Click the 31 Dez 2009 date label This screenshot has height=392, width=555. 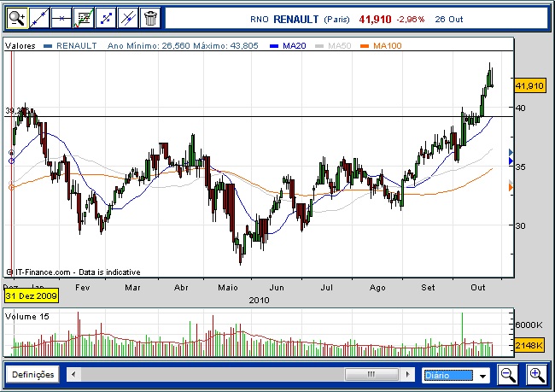[x=31, y=296]
